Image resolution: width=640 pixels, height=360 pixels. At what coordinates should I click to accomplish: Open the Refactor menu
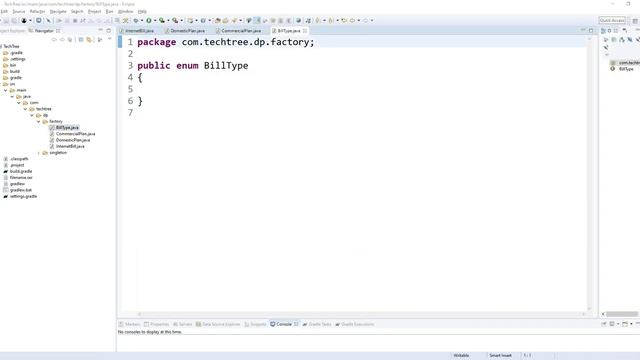click(x=38, y=11)
